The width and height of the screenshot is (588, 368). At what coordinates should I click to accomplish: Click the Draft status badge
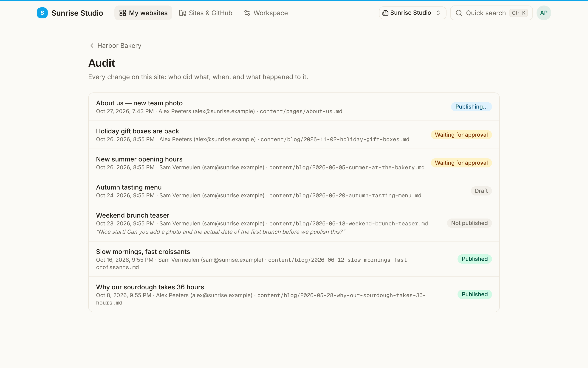click(481, 191)
